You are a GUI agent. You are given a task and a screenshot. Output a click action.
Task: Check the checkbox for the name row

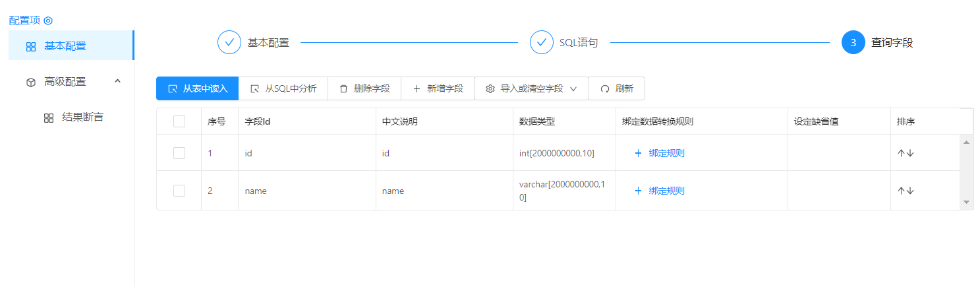click(x=179, y=191)
